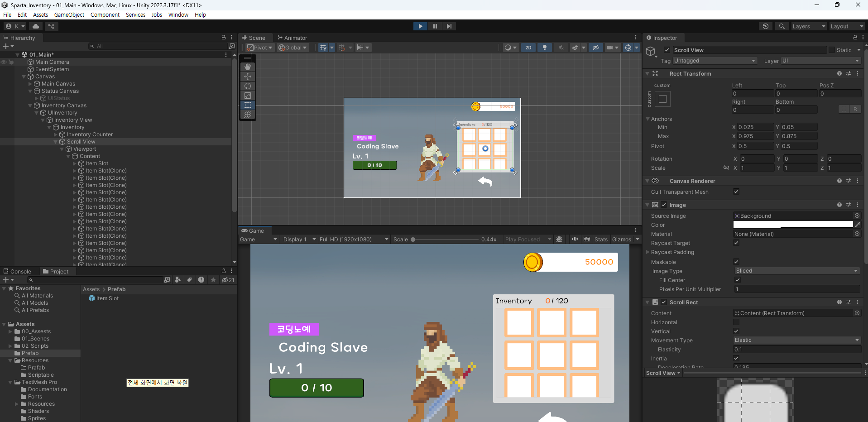Search by Type icon in Project panel

178,280
